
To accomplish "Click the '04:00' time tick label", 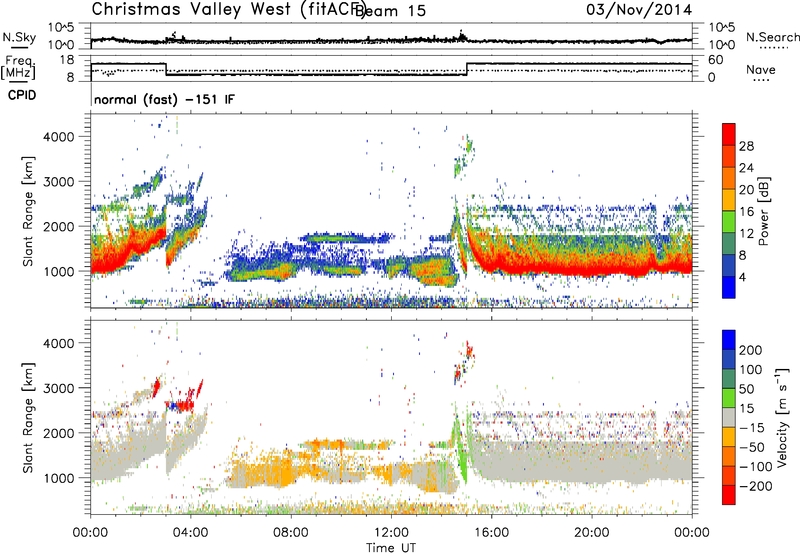I will coord(191,533).
